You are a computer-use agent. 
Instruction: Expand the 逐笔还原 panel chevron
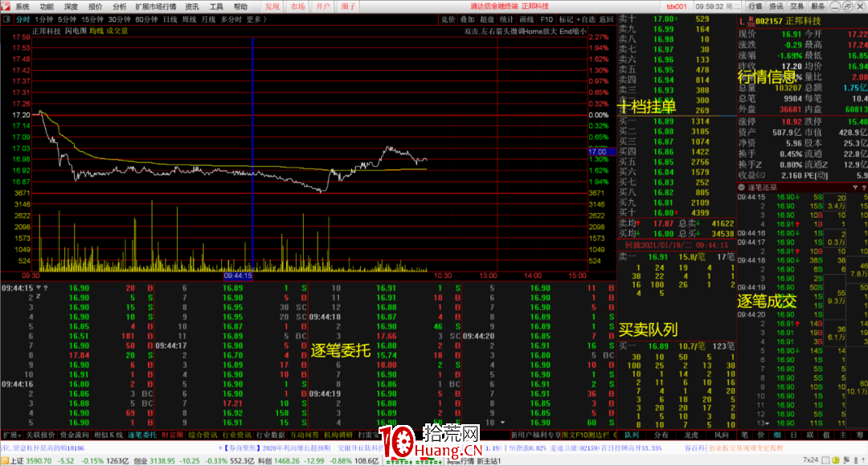pyautogui.click(x=742, y=188)
